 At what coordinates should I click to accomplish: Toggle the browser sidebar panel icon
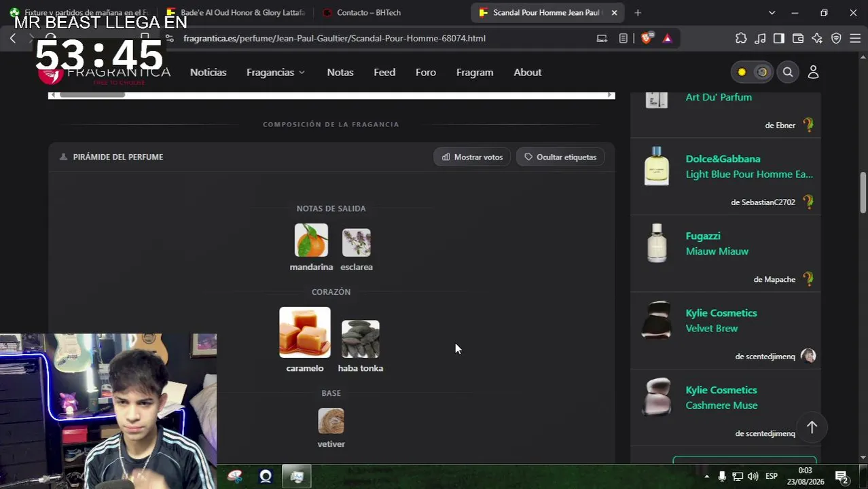779,38
